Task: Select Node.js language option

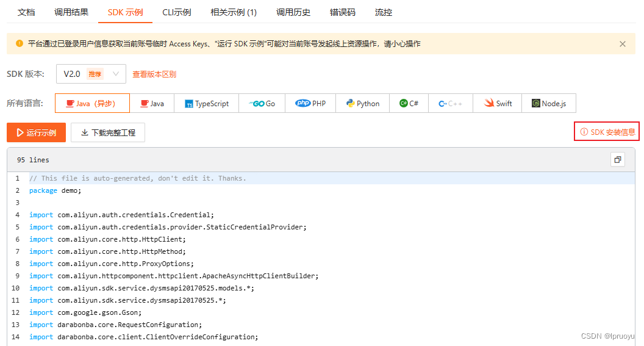Action: click(x=549, y=104)
